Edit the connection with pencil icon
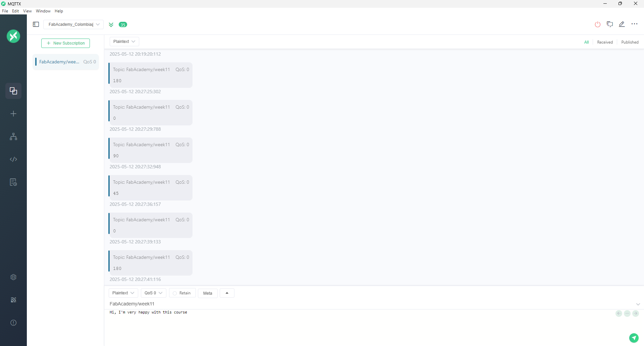Screen dimensions: 644x346 point(622,24)
